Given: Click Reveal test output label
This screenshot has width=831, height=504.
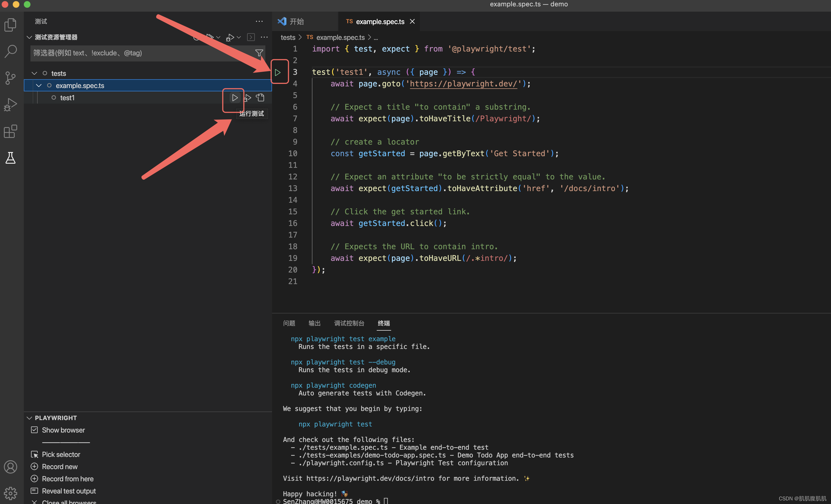Looking at the screenshot, I should (69, 491).
